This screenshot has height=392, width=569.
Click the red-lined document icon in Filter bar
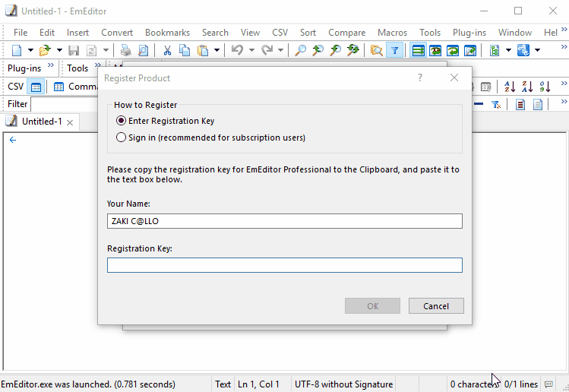click(520, 105)
